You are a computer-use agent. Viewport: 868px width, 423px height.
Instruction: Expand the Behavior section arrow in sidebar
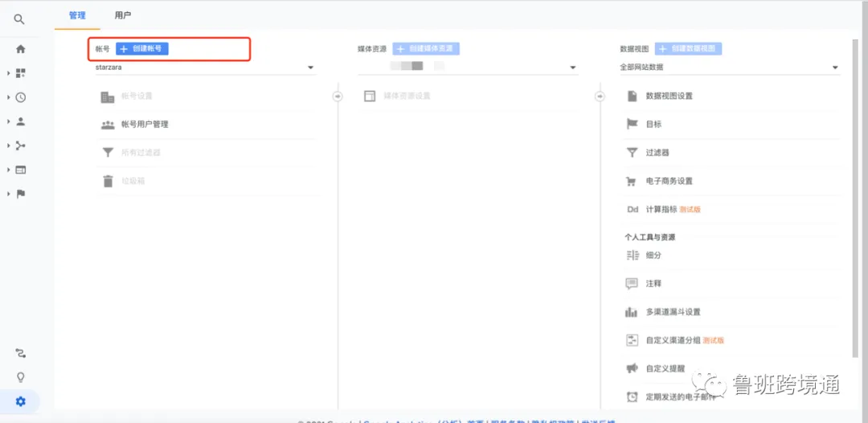click(x=9, y=170)
